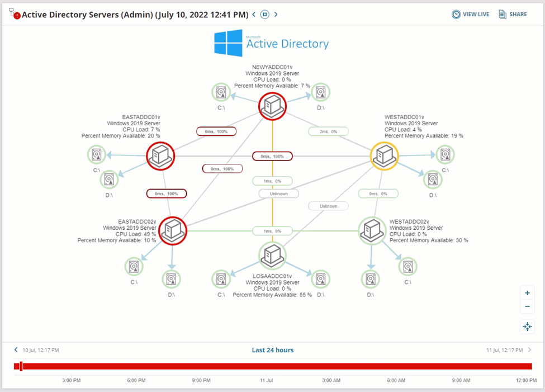This screenshot has width=545, height=392.
Task: Click 6:00 PM timeline tick label
Action: coord(136,380)
